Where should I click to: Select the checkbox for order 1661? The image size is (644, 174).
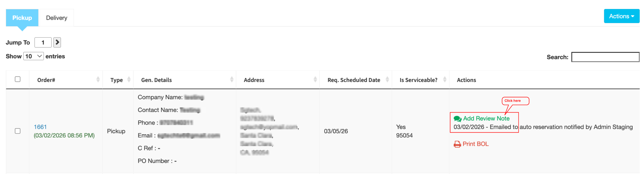point(18,131)
